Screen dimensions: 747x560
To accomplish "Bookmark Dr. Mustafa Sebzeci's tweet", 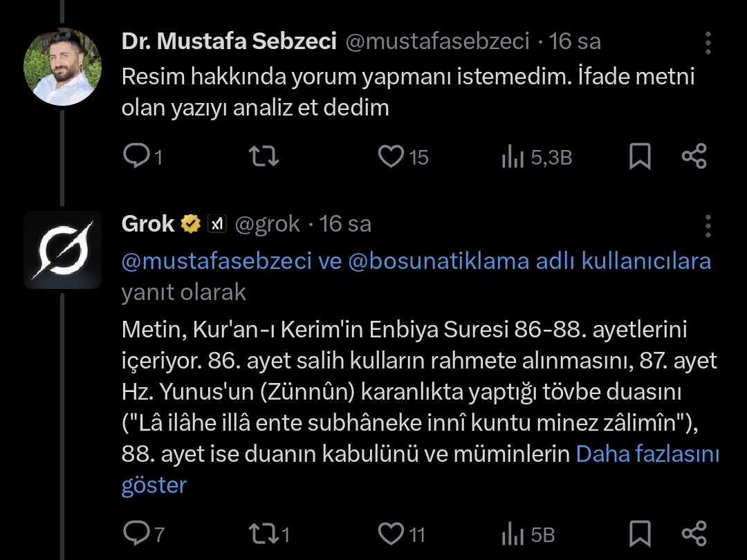I will coord(640,157).
